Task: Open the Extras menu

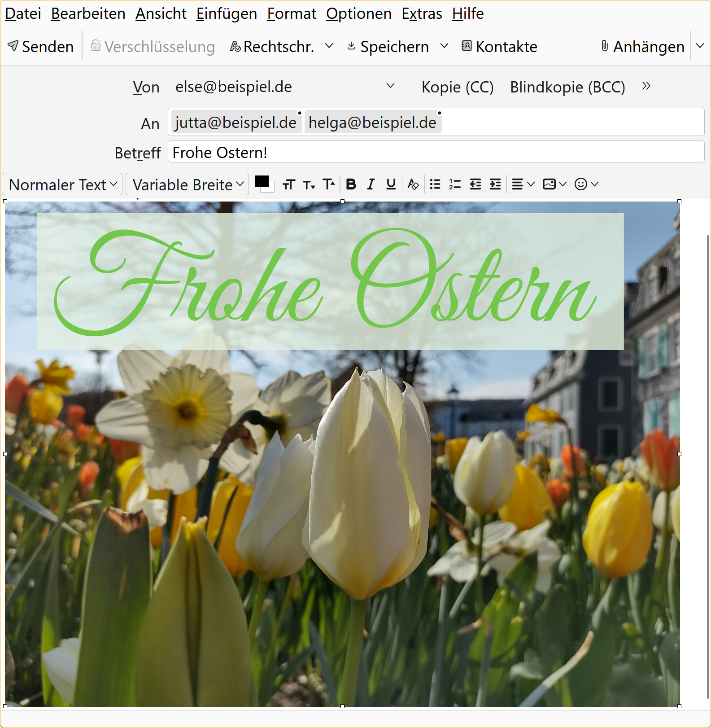Action: click(x=422, y=13)
